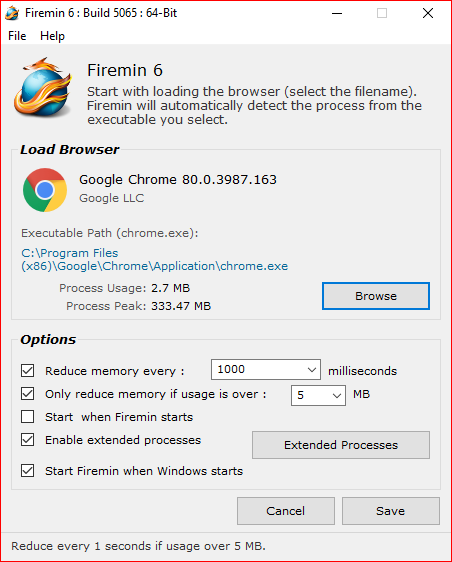
Task: Click the Browse button
Action: coord(376,296)
